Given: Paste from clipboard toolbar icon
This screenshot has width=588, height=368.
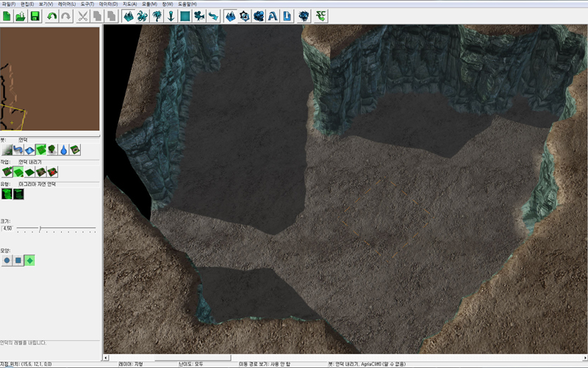Looking at the screenshot, I should 111,16.
